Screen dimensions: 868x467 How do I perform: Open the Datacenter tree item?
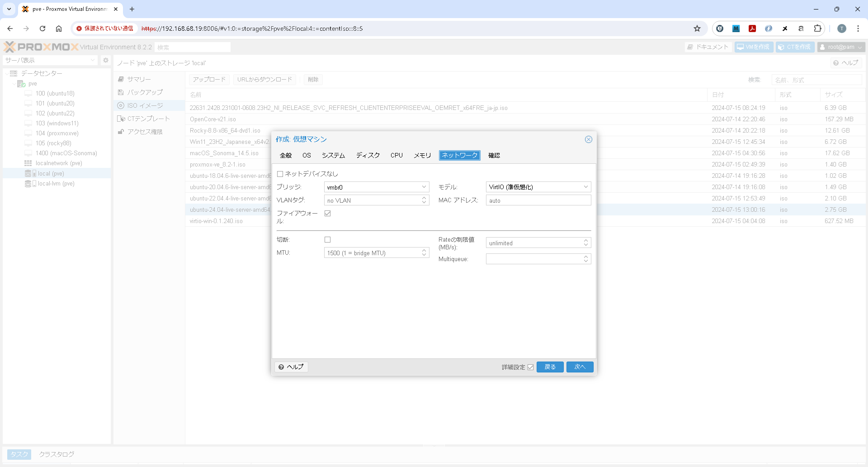(x=42, y=73)
